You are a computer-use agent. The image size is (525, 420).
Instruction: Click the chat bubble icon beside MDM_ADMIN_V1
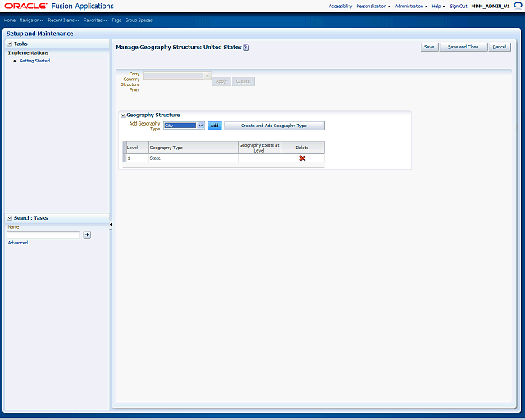(518, 6)
